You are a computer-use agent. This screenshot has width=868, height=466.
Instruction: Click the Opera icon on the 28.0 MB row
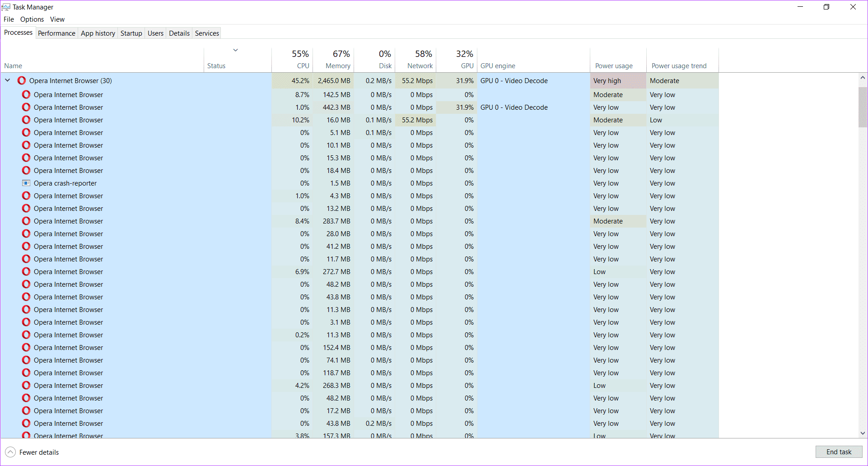(26, 233)
